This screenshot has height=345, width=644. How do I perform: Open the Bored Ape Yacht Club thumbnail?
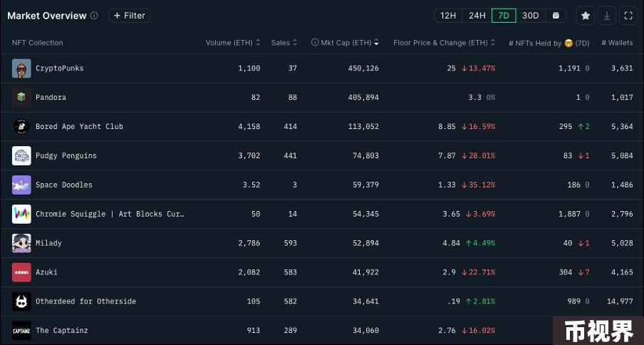point(21,126)
